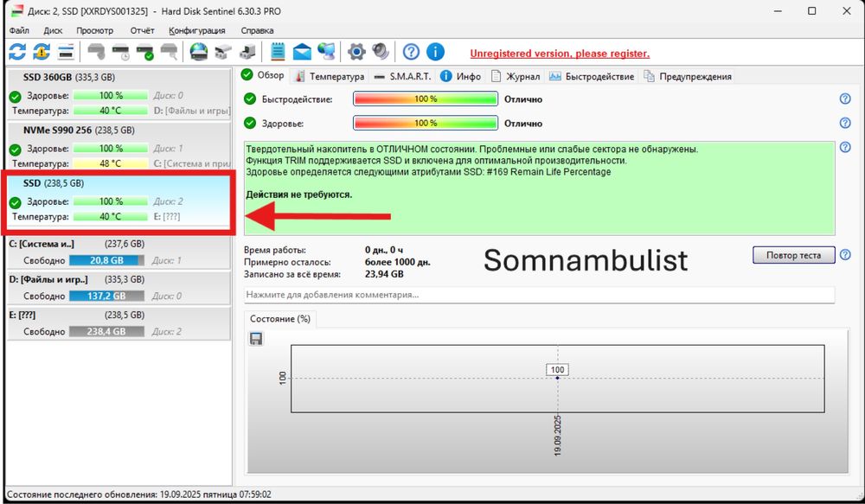Click help icon beside Быстродействие rating
Image resolution: width=865 pixels, height=504 pixels.
[844, 99]
